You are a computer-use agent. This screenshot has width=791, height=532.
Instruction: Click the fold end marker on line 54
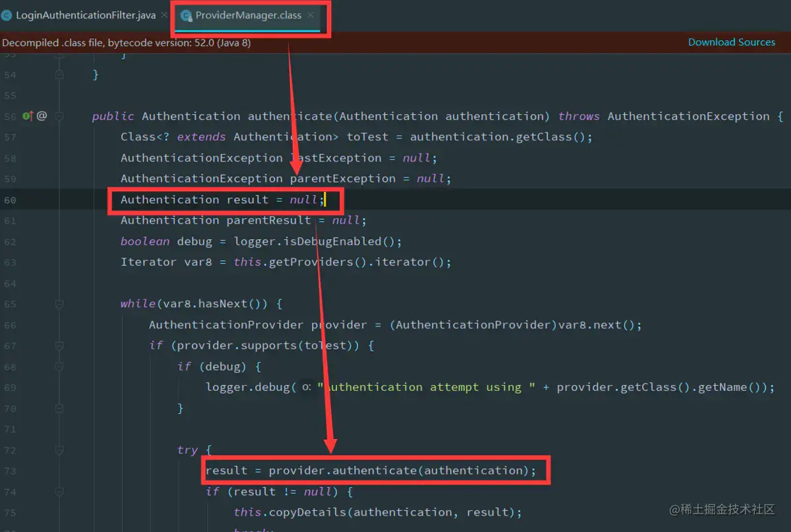coord(59,75)
